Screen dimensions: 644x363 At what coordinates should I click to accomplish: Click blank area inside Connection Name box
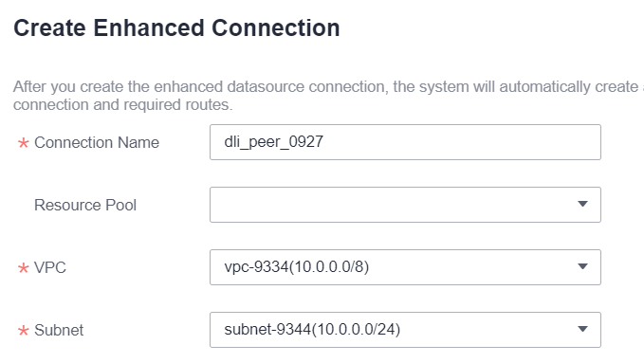(460, 142)
